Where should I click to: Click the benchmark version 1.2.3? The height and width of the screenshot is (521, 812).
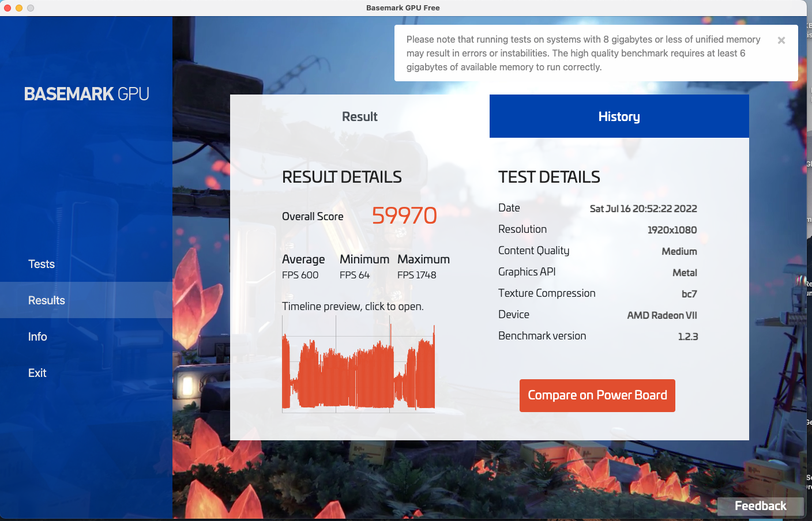tap(688, 337)
